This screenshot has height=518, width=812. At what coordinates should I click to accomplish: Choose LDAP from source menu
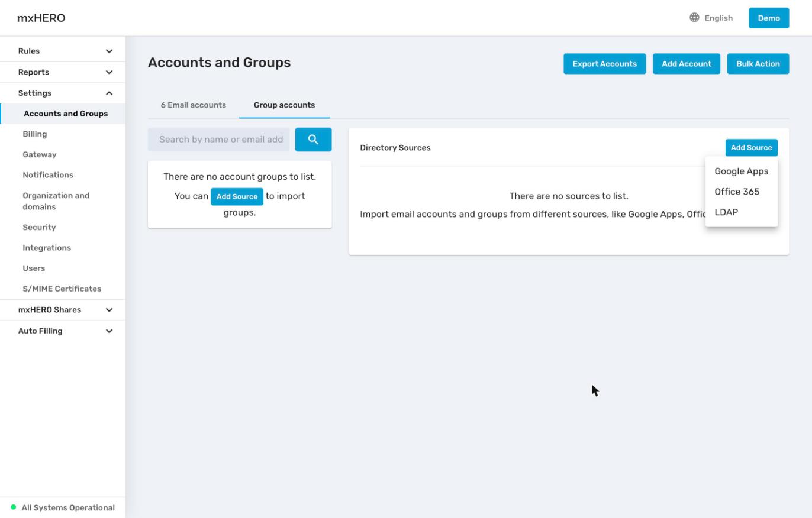tap(742, 212)
